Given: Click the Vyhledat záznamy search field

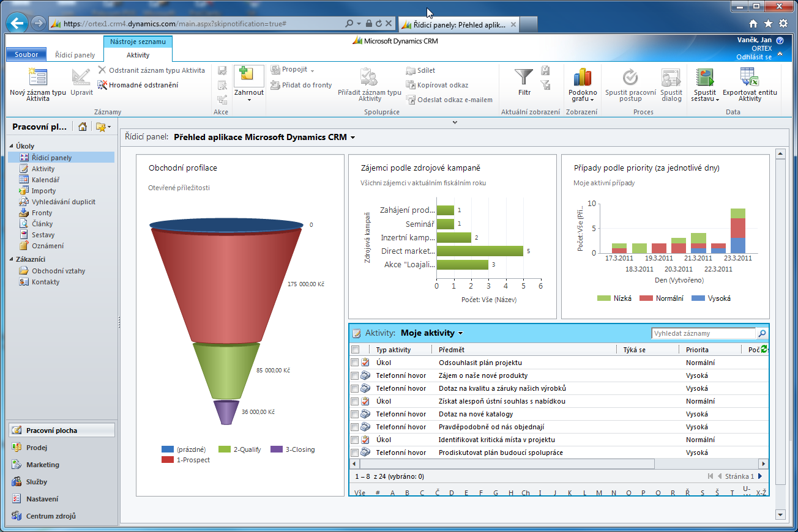Looking at the screenshot, I should [704, 333].
